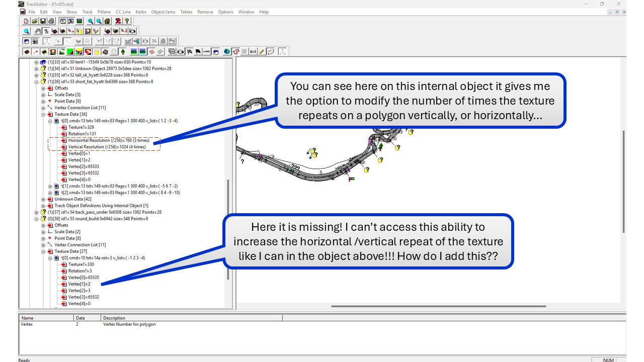Select Horizontal Resolution tree entry
The width and height of the screenshot is (644, 362).
coord(107,140)
